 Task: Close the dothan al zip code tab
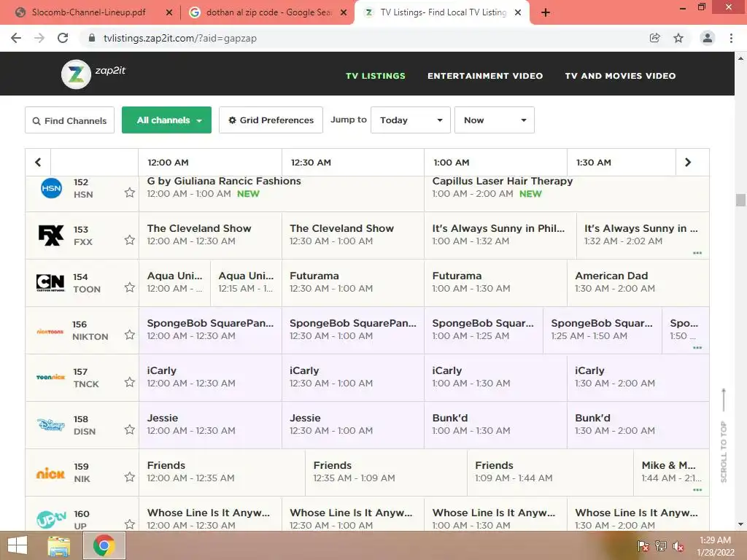point(344,12)
